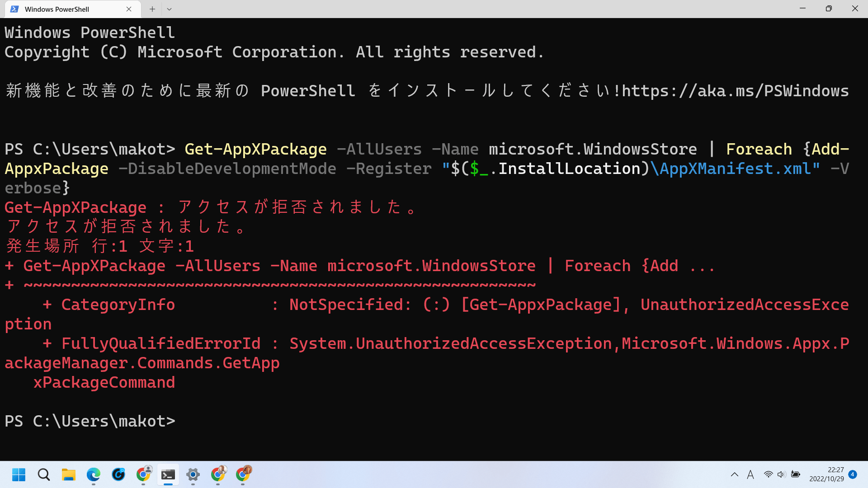Click the Get-AppXPackage command text
Viewport: 868px width, 488px height.
click(x=255, y=149)
